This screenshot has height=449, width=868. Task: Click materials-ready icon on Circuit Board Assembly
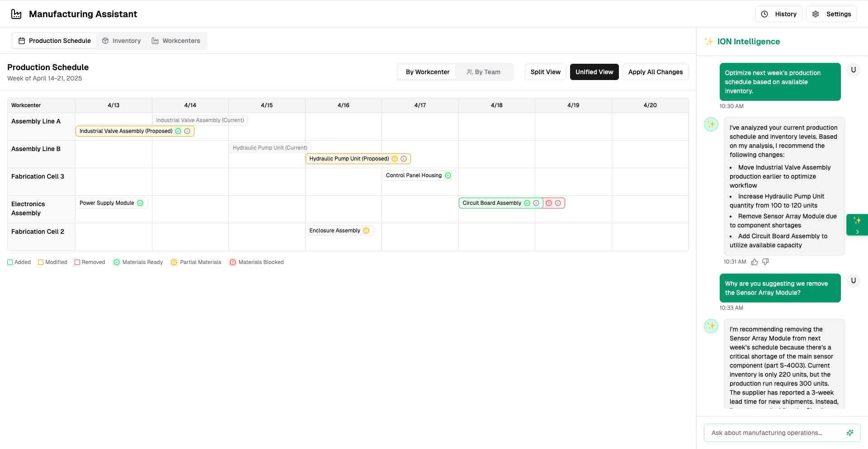527,203
